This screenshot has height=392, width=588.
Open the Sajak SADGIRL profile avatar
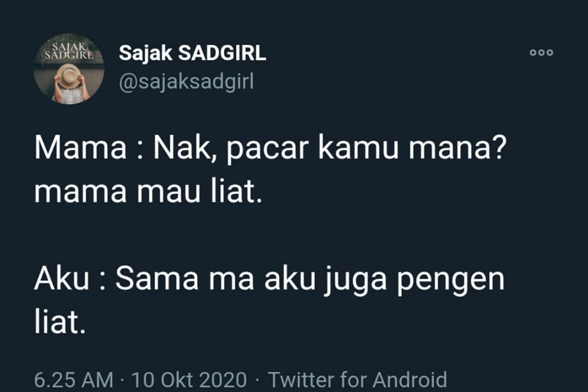click(x=69, y=69)
